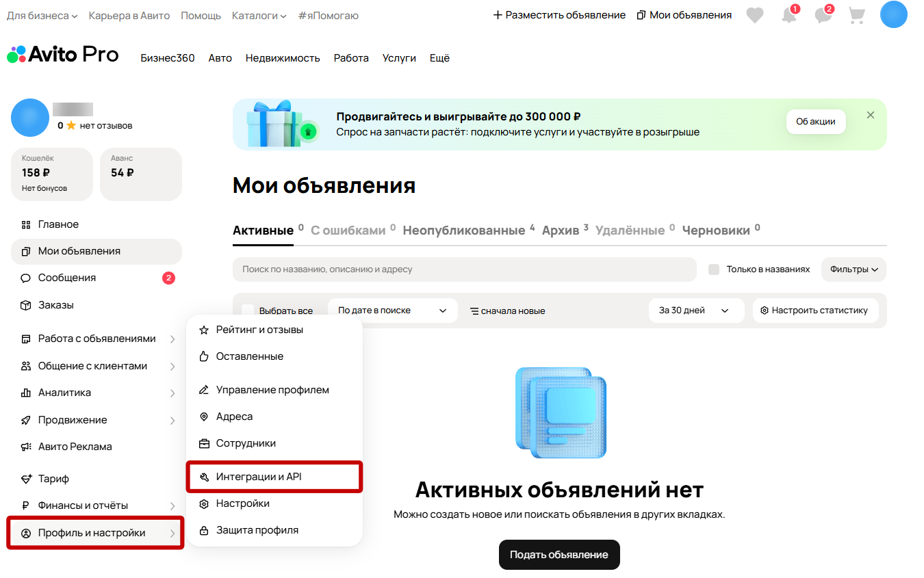Focus the listings search field
This screenshot has height=578, width=924.
[x=465, y=270]
